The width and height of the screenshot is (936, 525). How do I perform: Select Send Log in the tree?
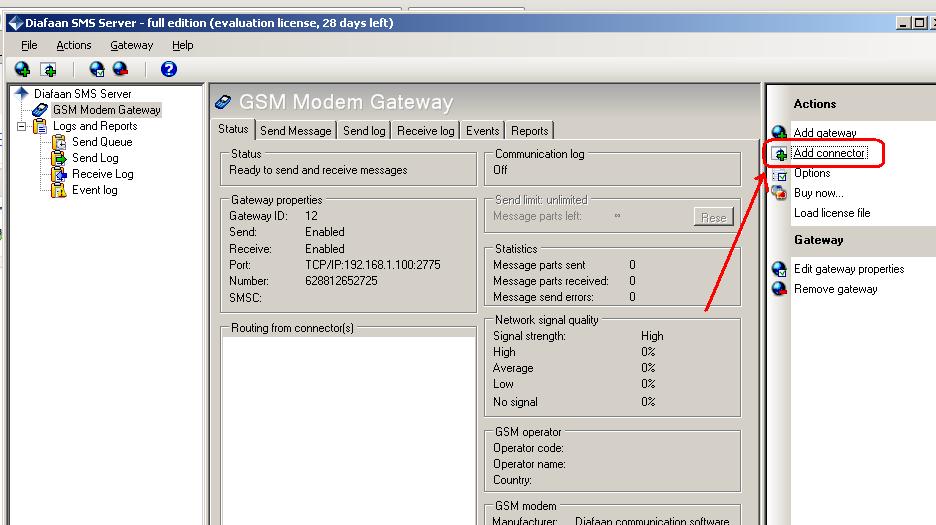pyautogui.click(x=95, y=158)
